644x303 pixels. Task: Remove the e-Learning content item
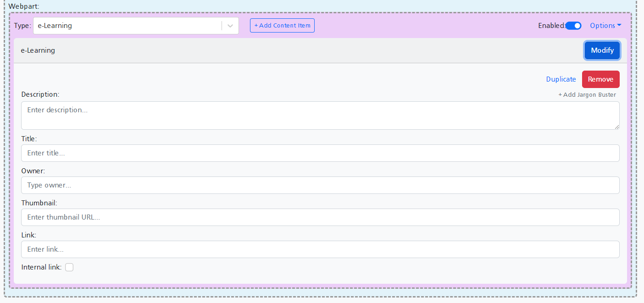600,79
